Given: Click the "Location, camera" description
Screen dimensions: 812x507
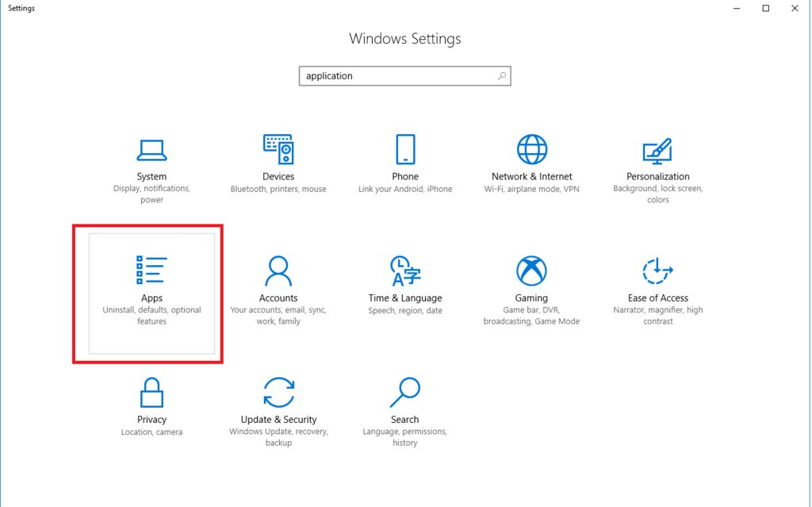Looking at the screenshot, I should tap(151, 432).
